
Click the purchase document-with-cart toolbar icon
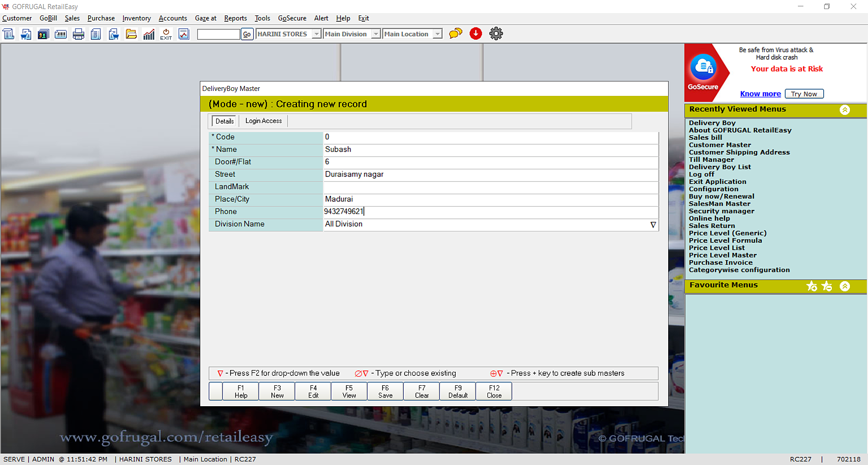[x=113, y=34]
